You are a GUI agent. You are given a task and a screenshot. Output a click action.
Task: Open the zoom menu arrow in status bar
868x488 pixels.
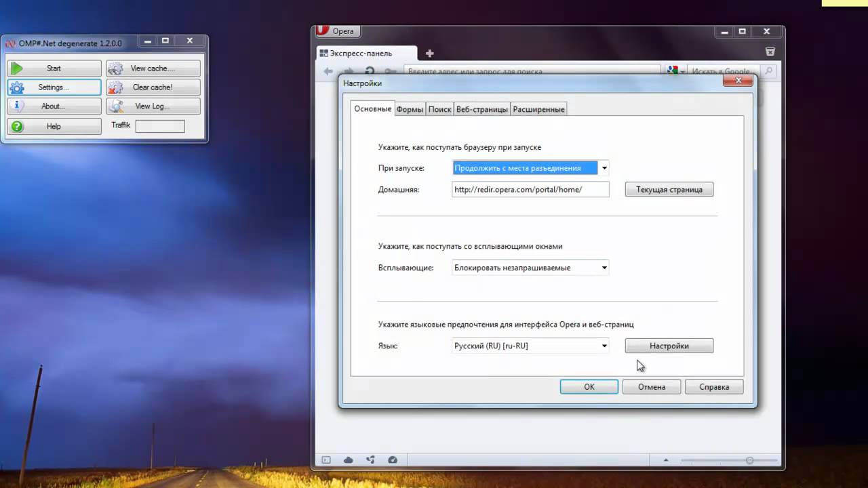[665, 460]
